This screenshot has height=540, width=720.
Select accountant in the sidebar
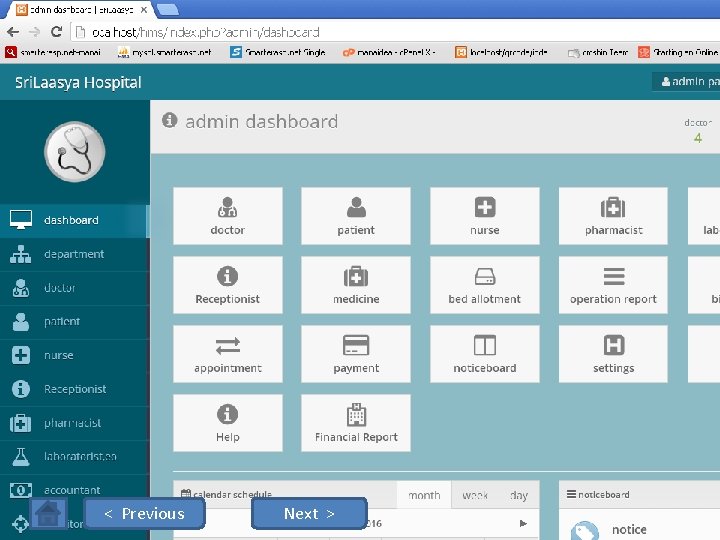[x=74, y=490]
